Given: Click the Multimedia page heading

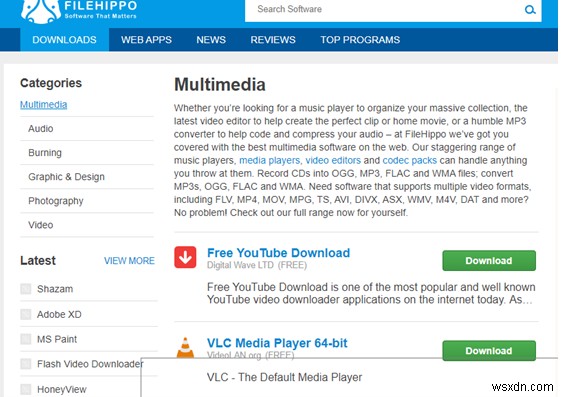Looking at the screenshot, I should (220, 85).
